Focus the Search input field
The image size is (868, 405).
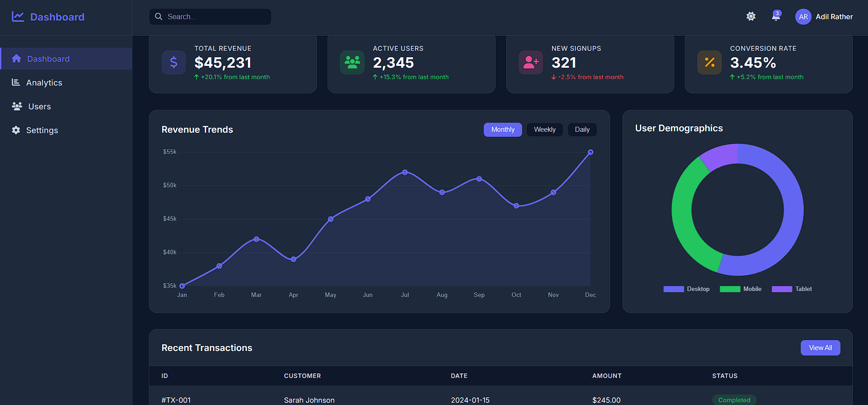pos(210,16)
